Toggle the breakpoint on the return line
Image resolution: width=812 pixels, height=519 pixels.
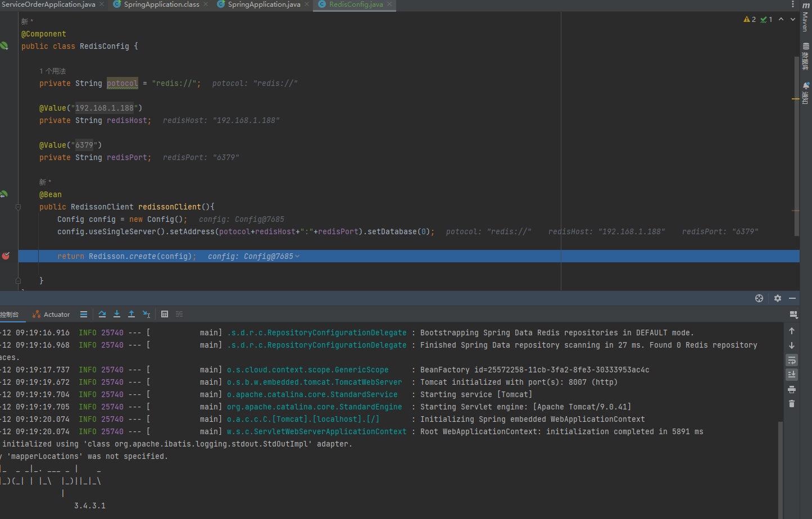(x=6, y=256)
